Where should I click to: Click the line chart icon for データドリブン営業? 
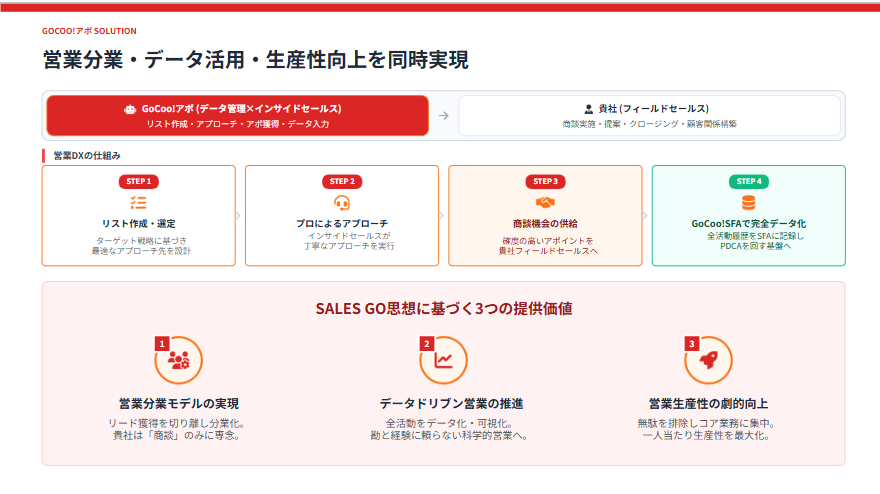[x=443, y=360]
